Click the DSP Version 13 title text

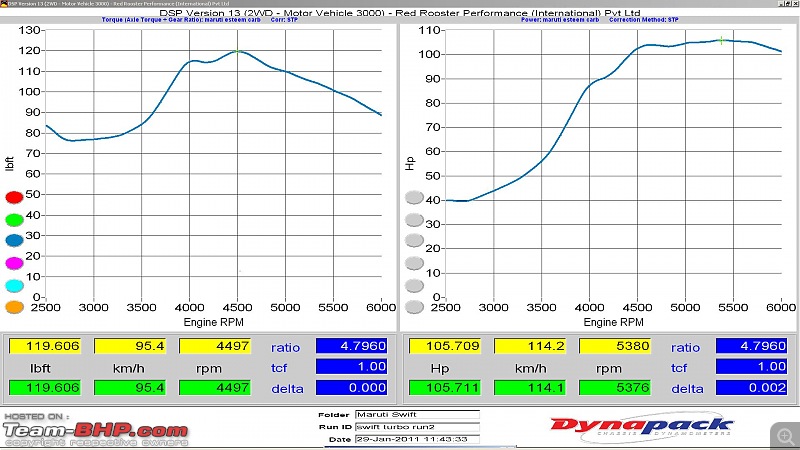[x=400, y=13]
